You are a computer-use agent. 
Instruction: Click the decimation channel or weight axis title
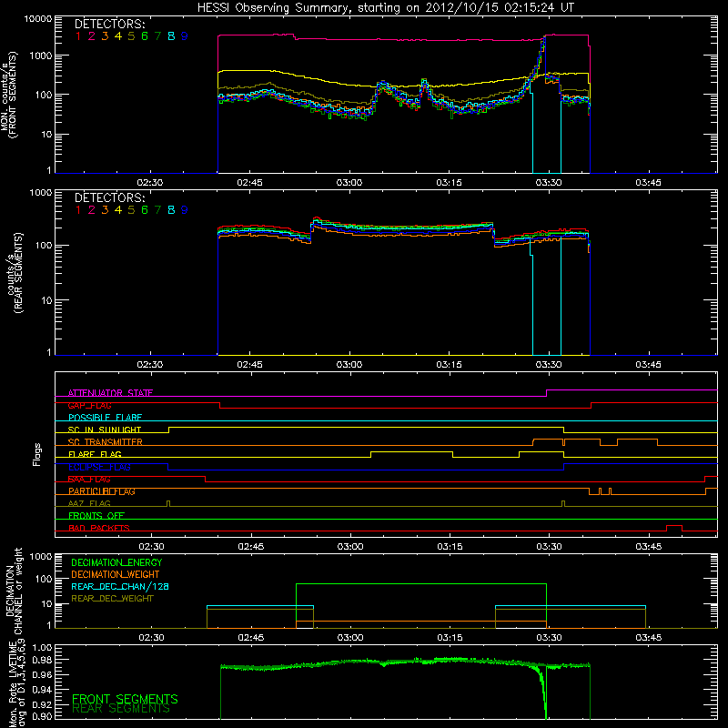tap(14, 591)
